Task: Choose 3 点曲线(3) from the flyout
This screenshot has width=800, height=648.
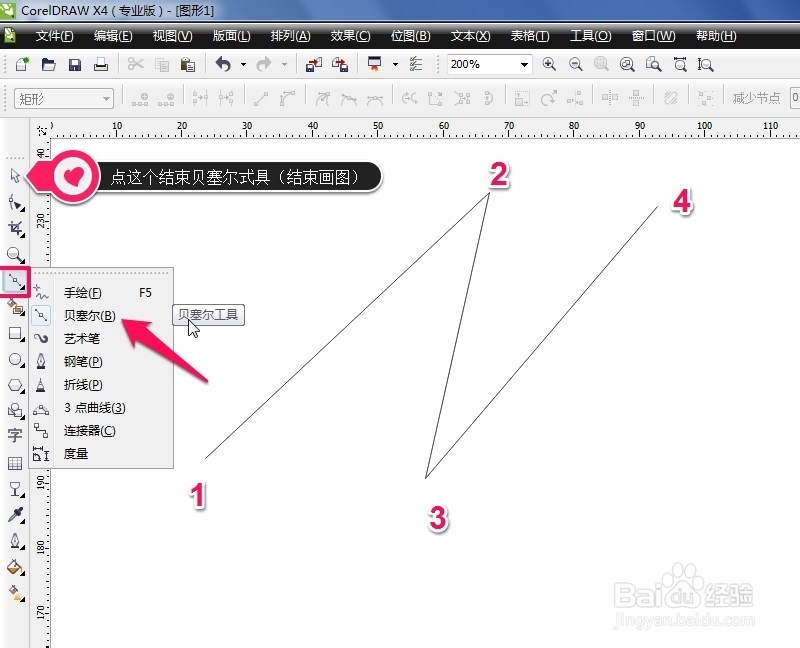Action: point(102,407)
